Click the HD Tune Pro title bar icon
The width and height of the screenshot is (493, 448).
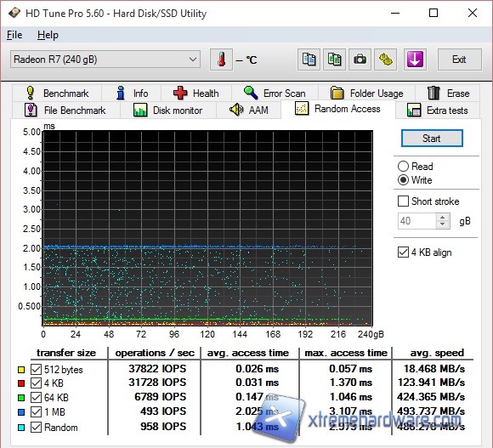tap(14, 14)
